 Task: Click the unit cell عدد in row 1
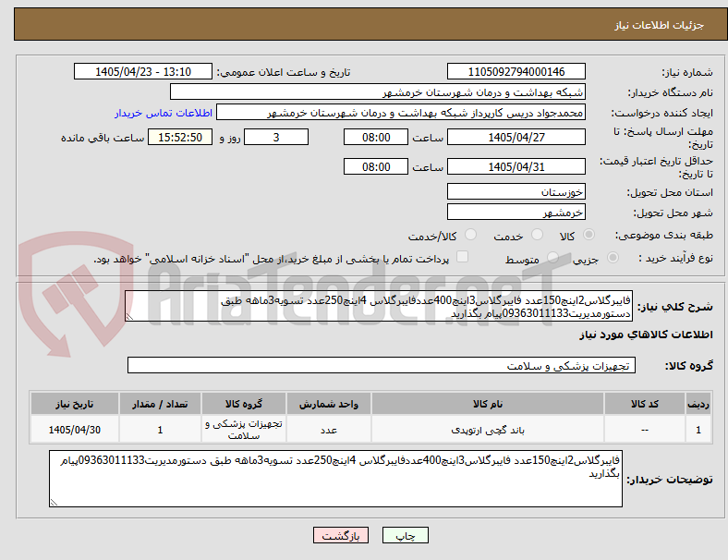pos(328,430)
